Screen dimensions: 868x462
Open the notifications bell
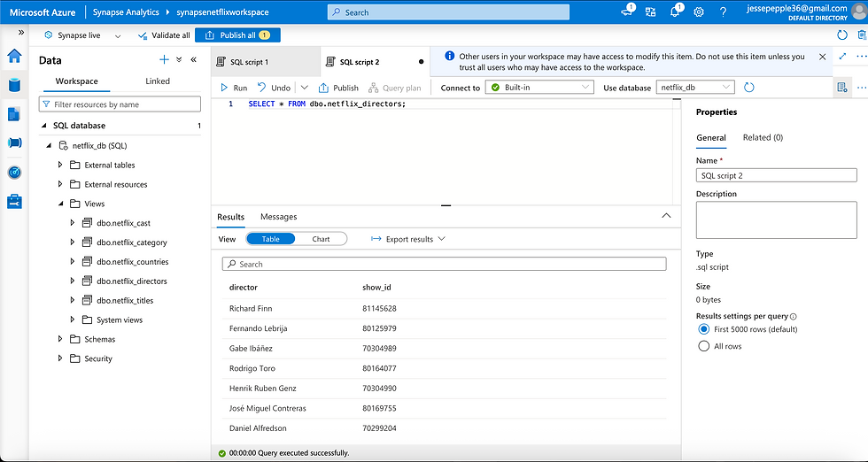point(675,12)
